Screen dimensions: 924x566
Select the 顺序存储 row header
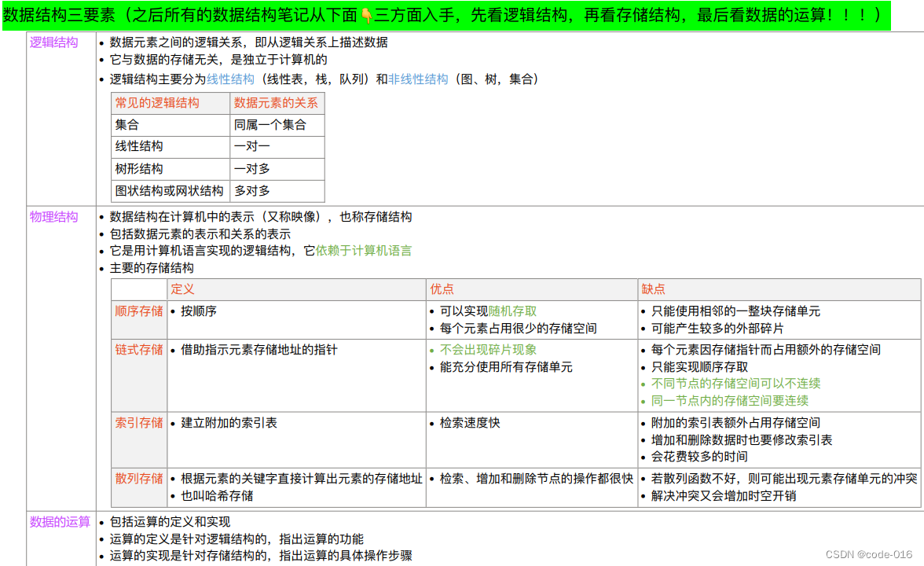(138, 311)
